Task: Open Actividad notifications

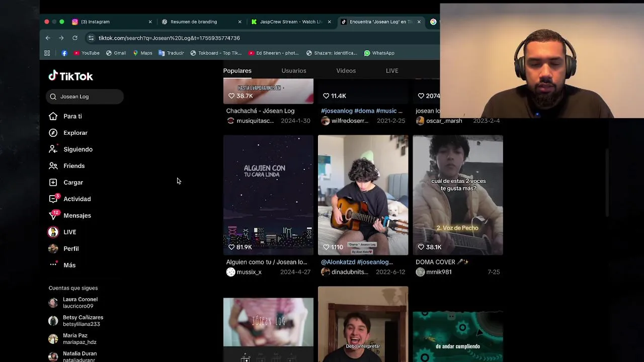Action: point(69,199)
